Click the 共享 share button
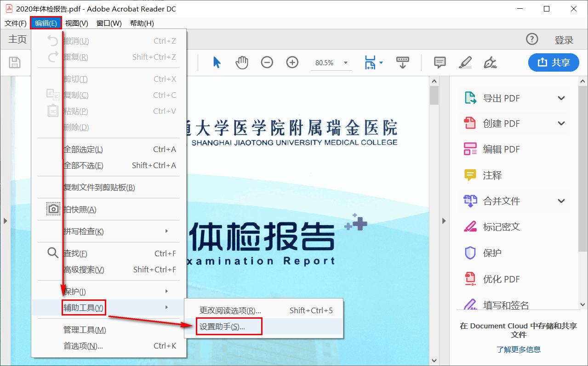The width and height of the screenshot is (588, 366). pos(554,62)
